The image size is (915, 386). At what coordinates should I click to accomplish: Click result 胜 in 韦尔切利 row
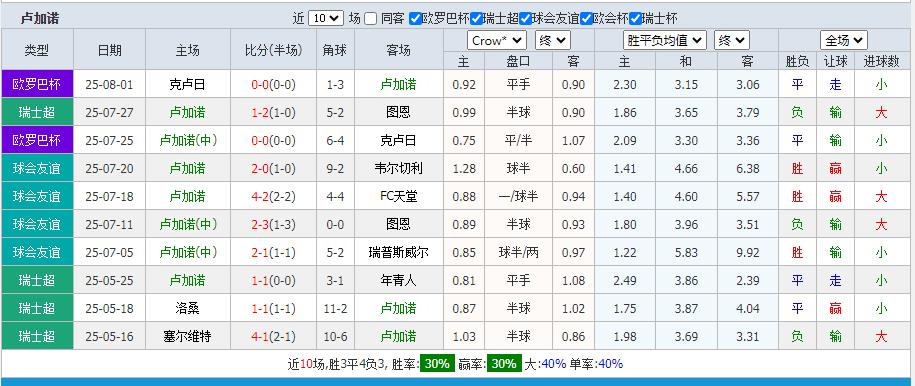click(x=797, y=168)
